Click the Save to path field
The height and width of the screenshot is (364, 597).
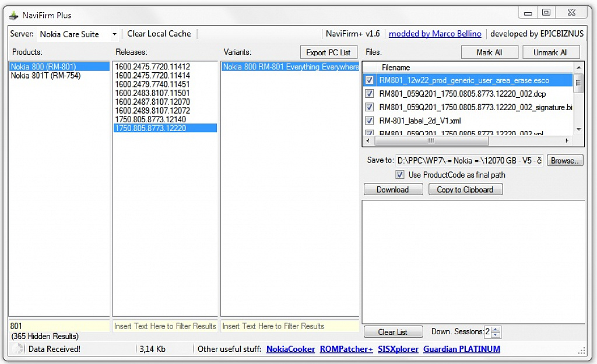[469, 161]
